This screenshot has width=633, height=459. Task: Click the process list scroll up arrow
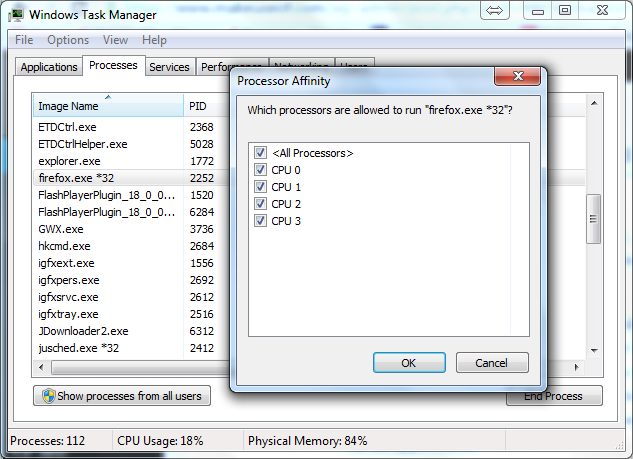[x=594, y=103]
